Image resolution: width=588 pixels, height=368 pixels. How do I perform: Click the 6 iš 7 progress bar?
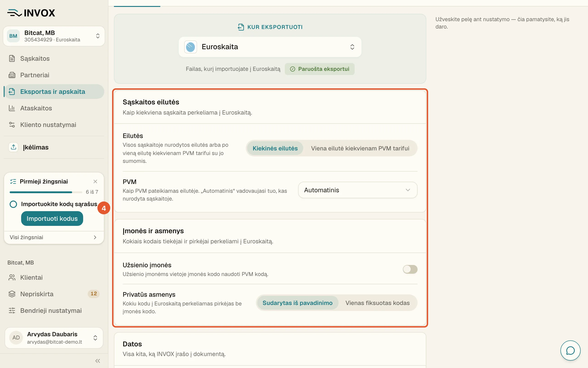(x=46, y=192)
